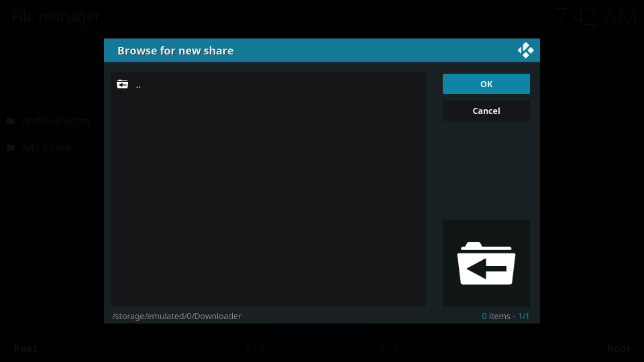Choose the Add source entry

coord(46,148)
